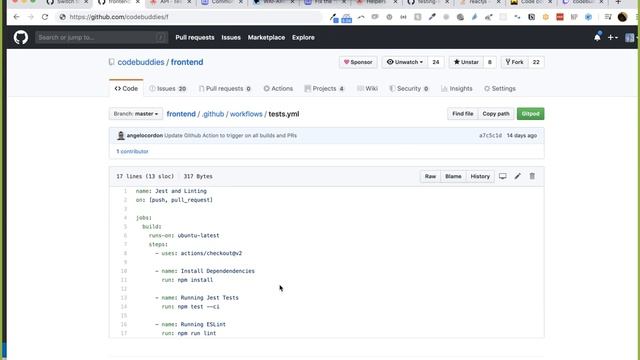Open desktop view icon for tests.yml
Screen dimensions: 640x360
pyautogui.click(x=502, y=176)
